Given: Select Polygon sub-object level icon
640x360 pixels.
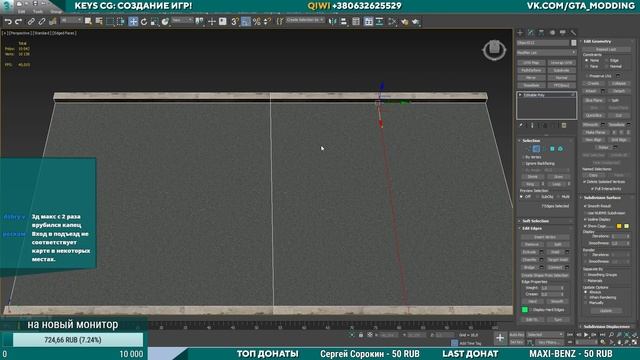Looking at the screenshot, I should (552, 149).
